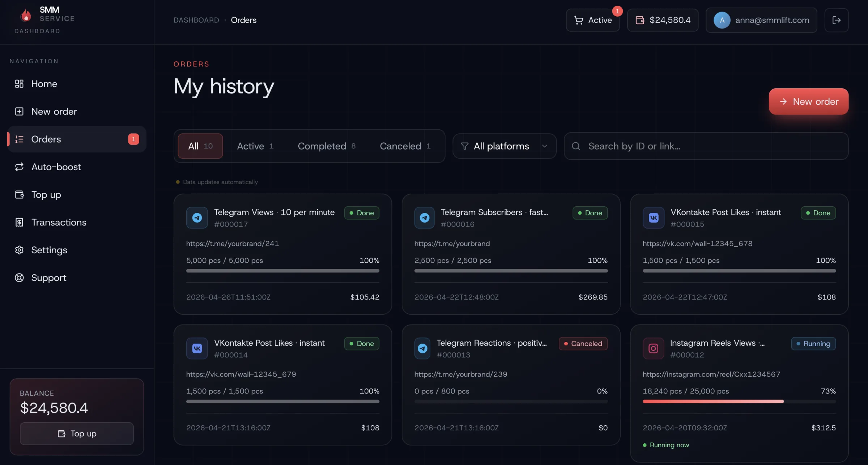Click the logout icon in header
This screenshot has width=868, height=465.
[x=836, y=20]
